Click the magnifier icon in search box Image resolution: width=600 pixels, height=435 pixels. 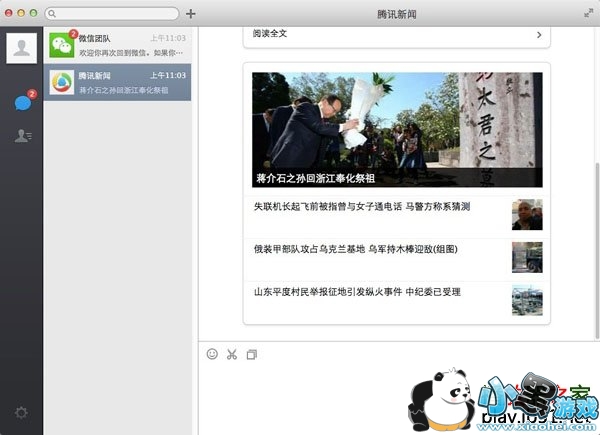pos(52,14)
